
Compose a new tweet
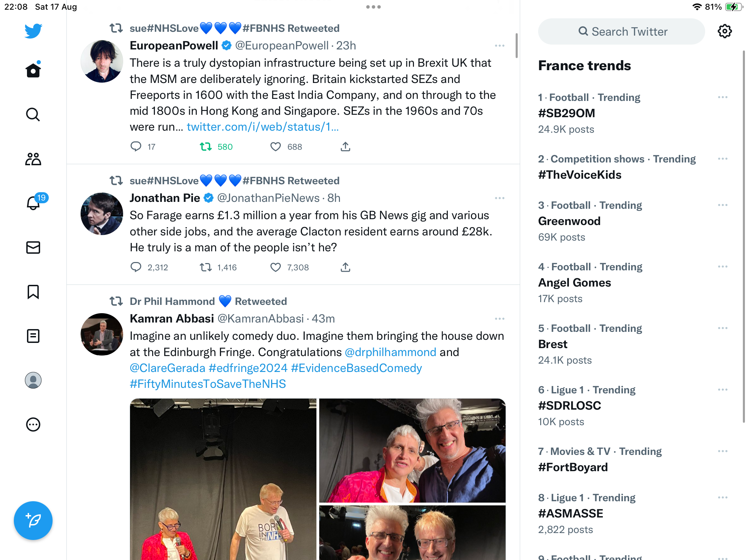point(33,520)
